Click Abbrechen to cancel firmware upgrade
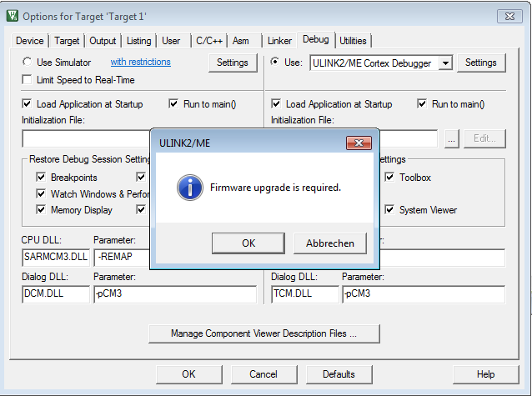532x396 pixels. 329,243
